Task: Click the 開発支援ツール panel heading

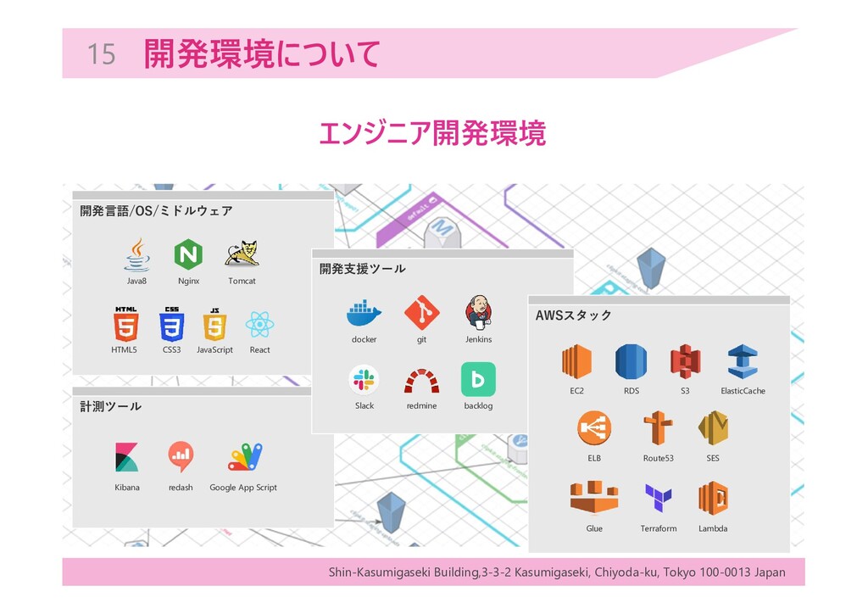Action: tap(363, 269)
